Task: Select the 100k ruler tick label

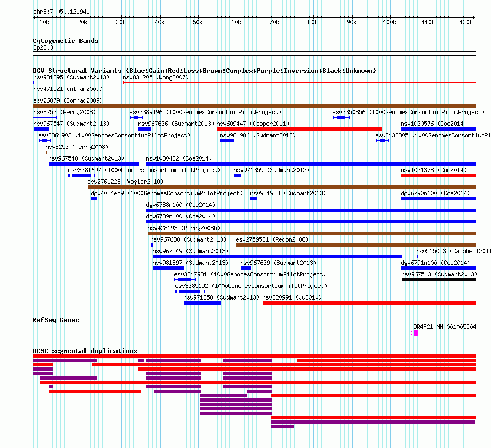Action: 389,22
